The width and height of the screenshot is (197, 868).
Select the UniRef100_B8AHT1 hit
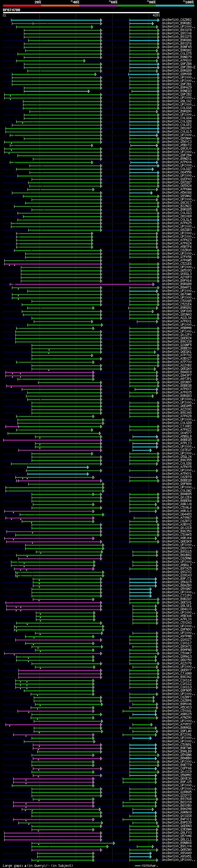(177, 287)
